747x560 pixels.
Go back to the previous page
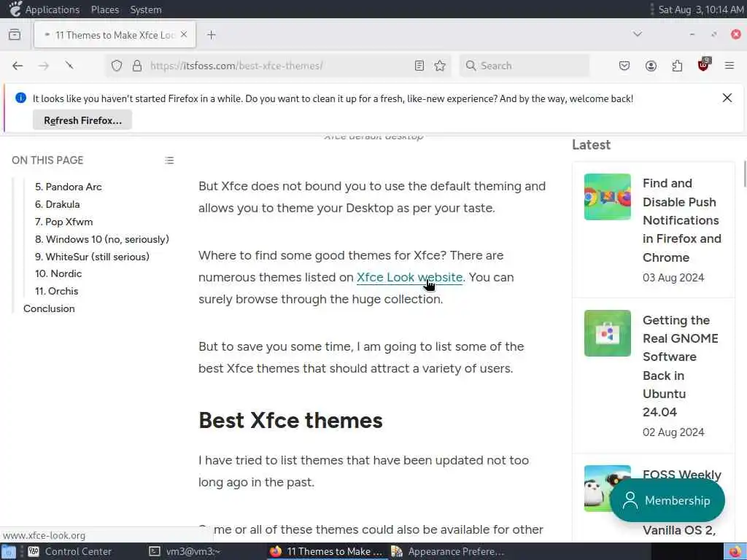(18, 66)
